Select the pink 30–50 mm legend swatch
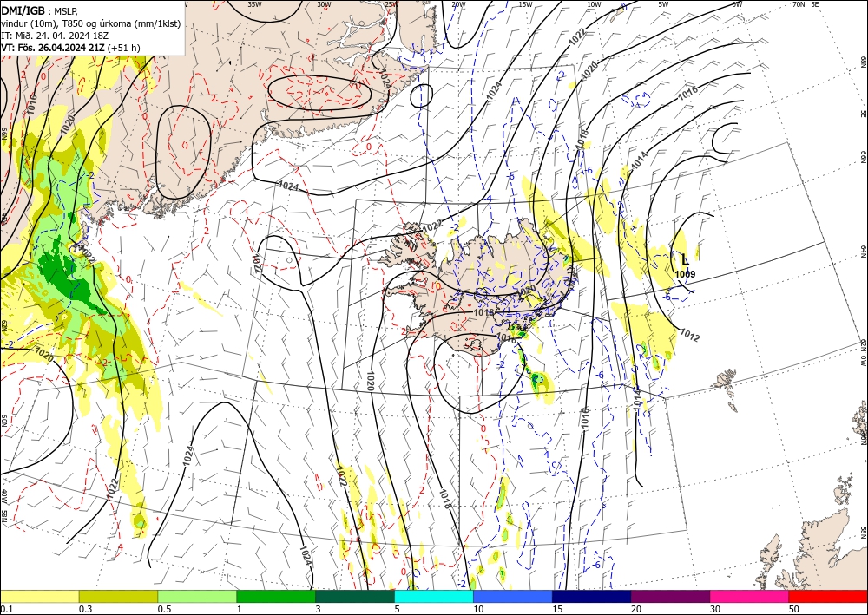868x615 pixels. 750,596
